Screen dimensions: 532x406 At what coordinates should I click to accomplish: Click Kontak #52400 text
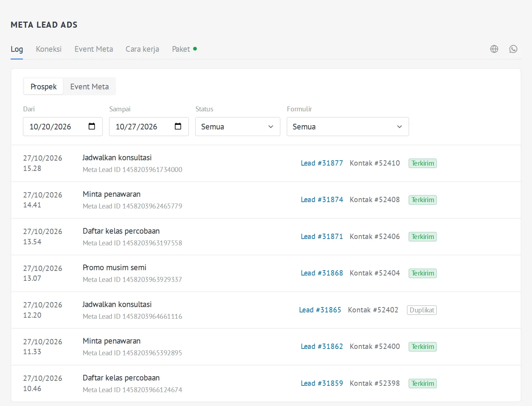(375, 346)
